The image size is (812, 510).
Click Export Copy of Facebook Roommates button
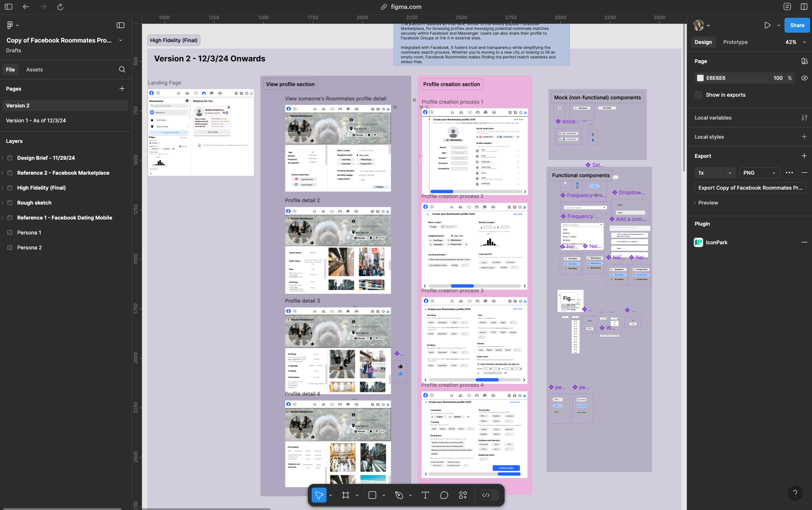[x=750, y=188]
